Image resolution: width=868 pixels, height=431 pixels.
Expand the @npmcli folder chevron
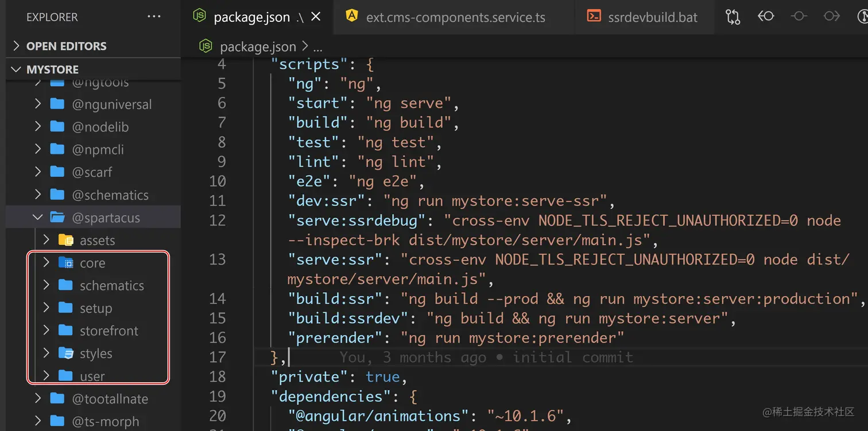click(x=38, y=149)
